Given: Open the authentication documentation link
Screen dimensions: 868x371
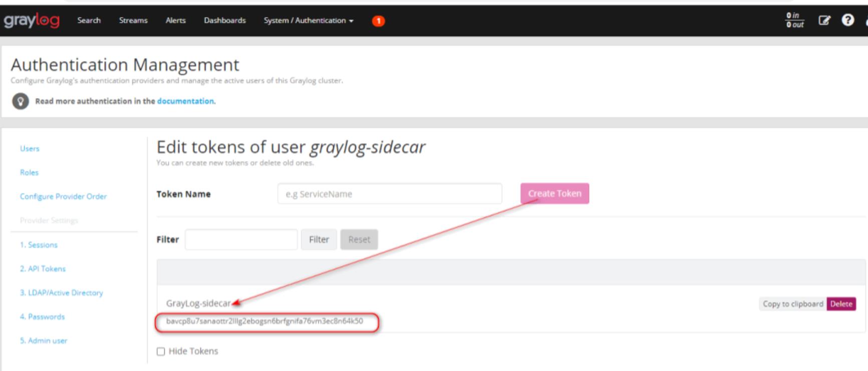Looking at the screenshot, I should coord(186,101).
